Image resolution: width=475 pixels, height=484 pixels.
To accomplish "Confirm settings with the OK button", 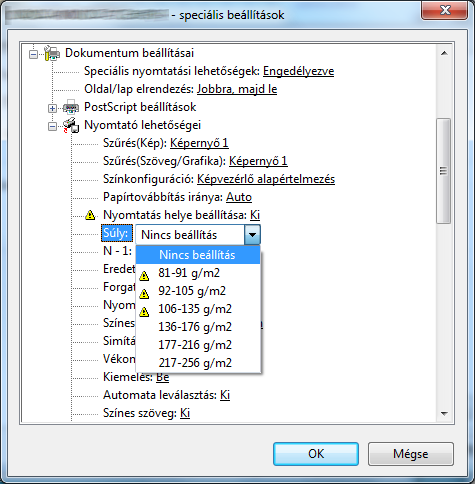I will 316,454.
